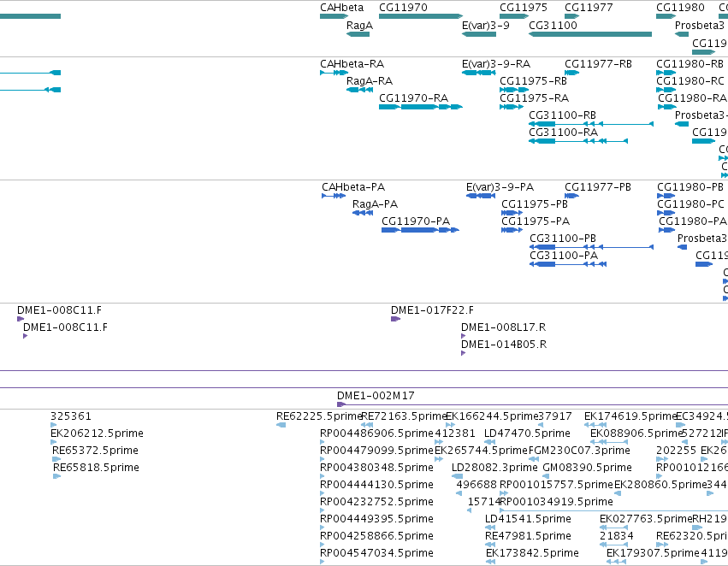The image size is (728, 566).
Task: Select EST RP004547034.5prime
Action: pos(376,553)
